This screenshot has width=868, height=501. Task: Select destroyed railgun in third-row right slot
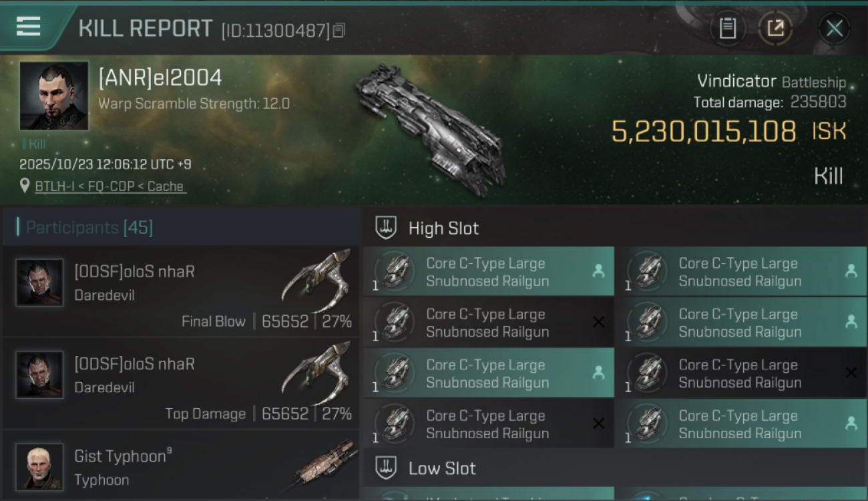tap(741, 373)
